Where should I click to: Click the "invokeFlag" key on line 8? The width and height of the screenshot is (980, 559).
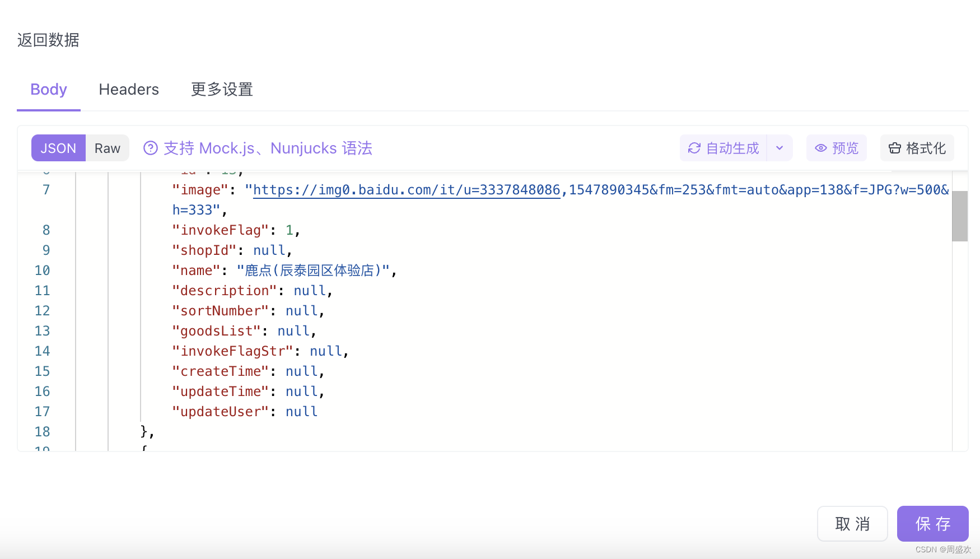click(221, 230)
